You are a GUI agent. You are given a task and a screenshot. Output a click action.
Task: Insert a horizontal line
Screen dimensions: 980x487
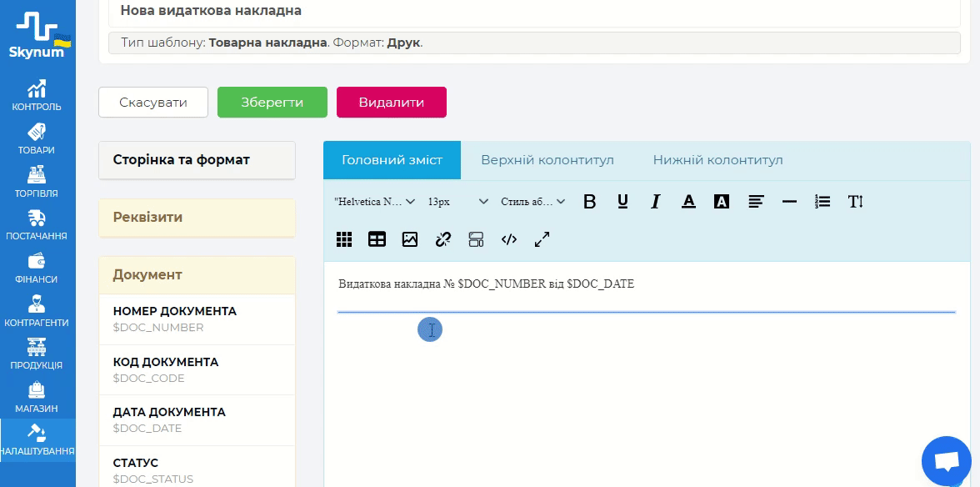[x=789, y=201]
